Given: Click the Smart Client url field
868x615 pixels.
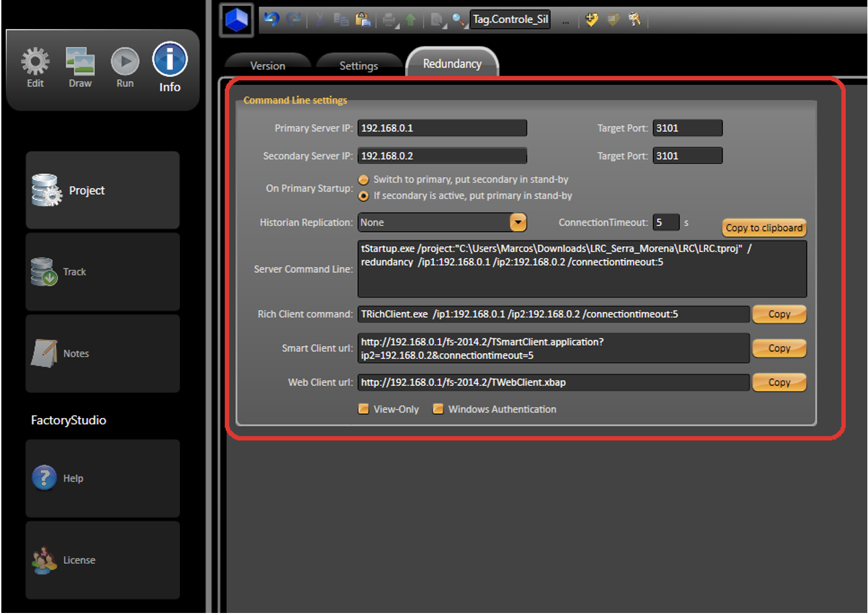Looking at the screenshot, I should [553, 349].
